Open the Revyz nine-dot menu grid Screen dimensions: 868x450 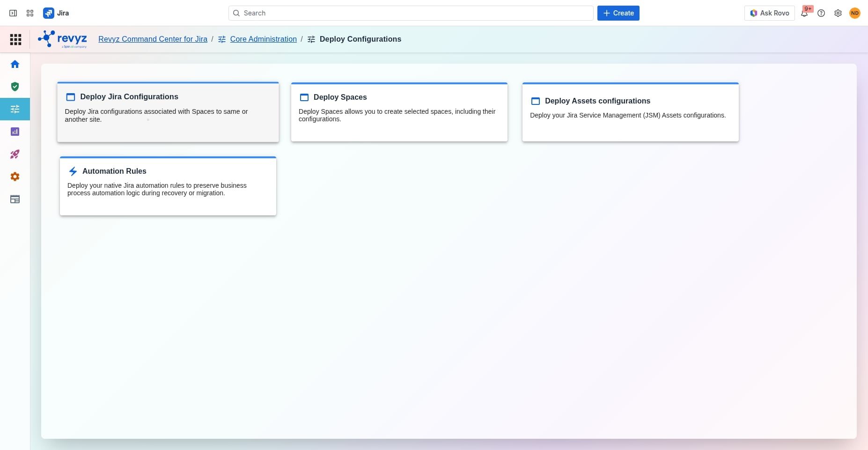point(15,39)
